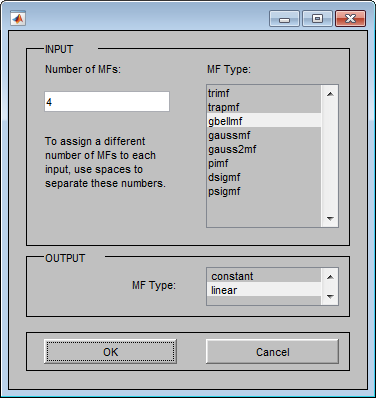
Task: Pick gaussmf from the MF Type list
Action: 264,135
